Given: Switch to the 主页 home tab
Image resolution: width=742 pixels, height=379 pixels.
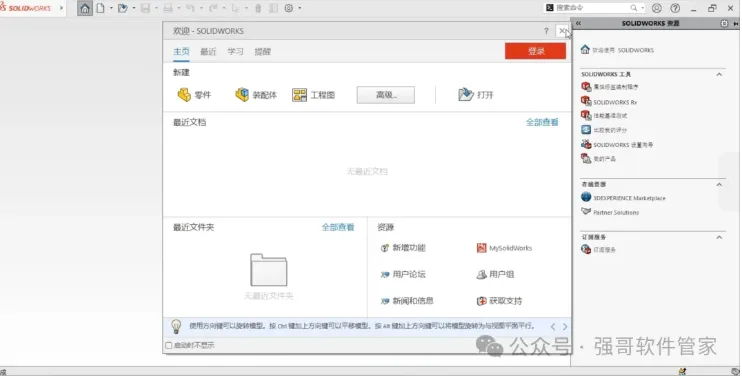Looking at the screenshot, I should click(181, 52).
